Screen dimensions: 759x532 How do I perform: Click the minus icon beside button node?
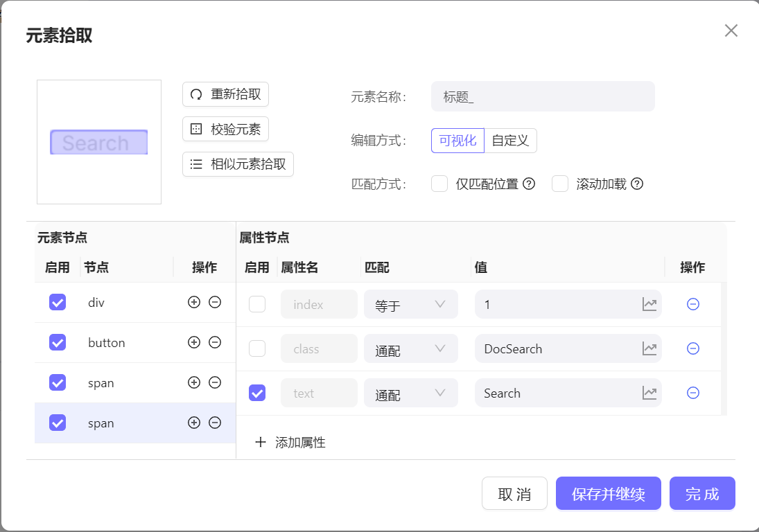point(215,343)
